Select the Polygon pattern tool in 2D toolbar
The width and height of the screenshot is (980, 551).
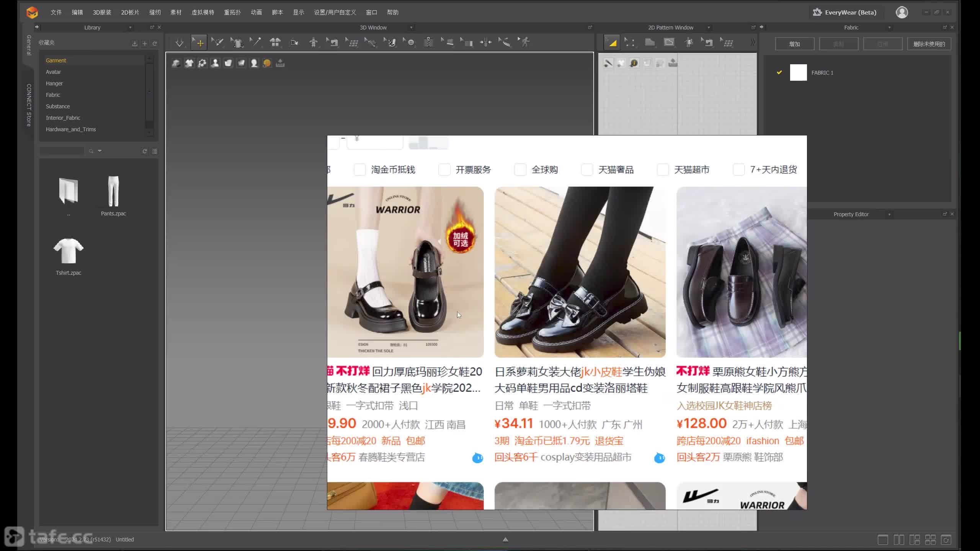click(650, 42)
